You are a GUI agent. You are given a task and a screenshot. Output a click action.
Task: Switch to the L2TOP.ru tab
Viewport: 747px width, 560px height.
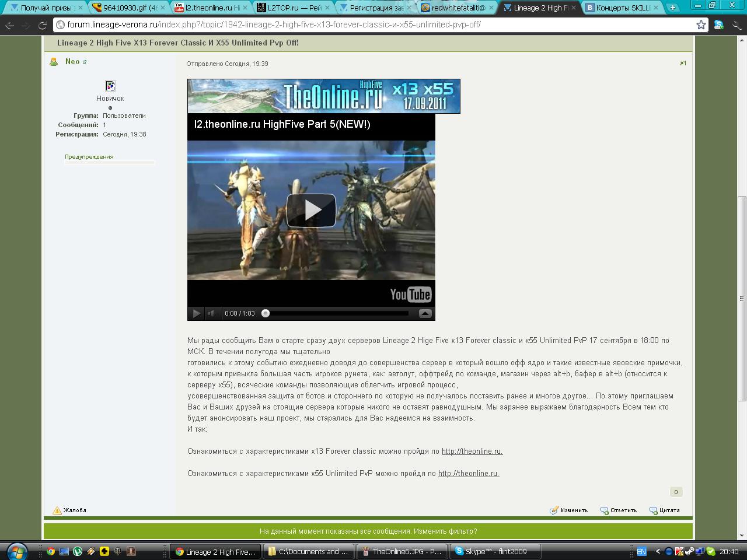click(x=294, y=8)
